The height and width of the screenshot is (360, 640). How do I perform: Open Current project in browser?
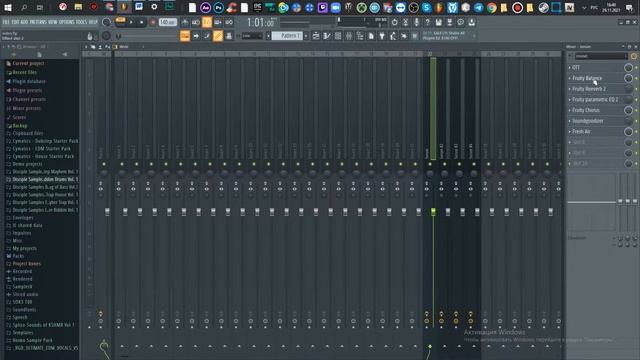(x=28, y=64)
